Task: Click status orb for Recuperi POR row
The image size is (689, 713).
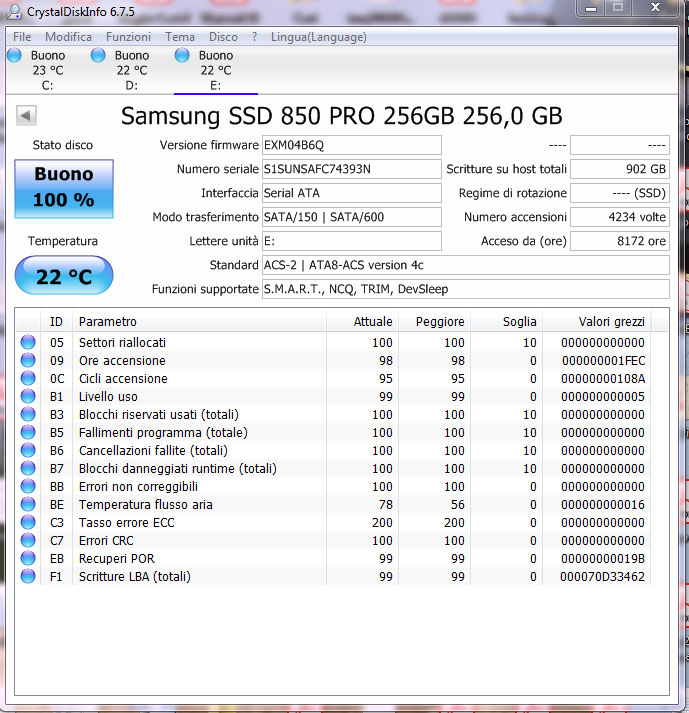Action: (28, 558)
